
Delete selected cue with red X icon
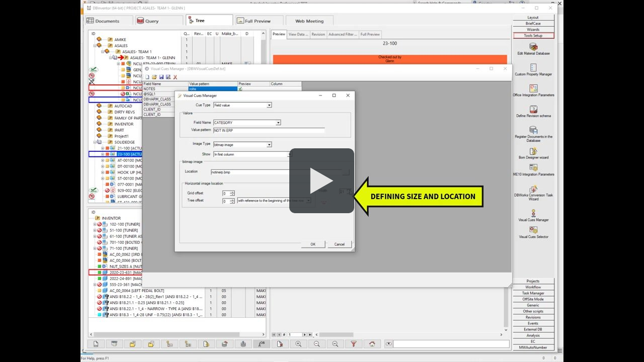tap(175, 76)
